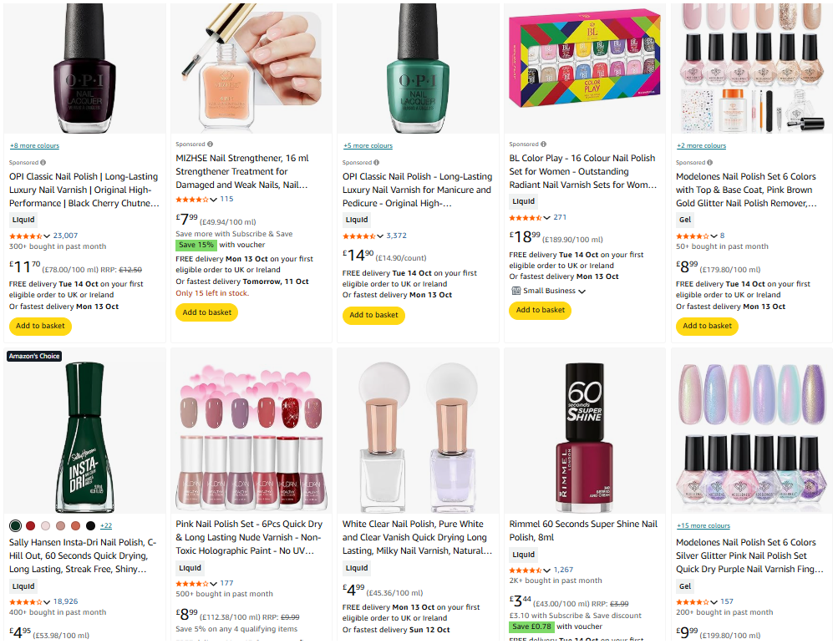
Task: Add MIZHSE Nail Strengthener to basket
Action: 206,312
